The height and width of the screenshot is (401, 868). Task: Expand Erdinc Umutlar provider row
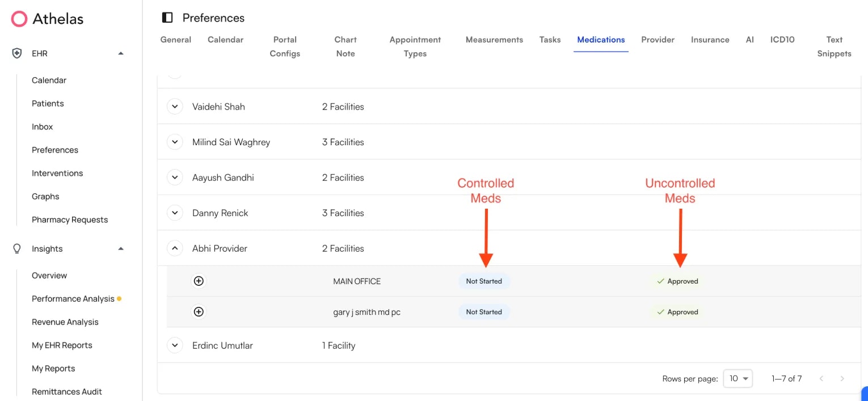(x=175, y=345)
